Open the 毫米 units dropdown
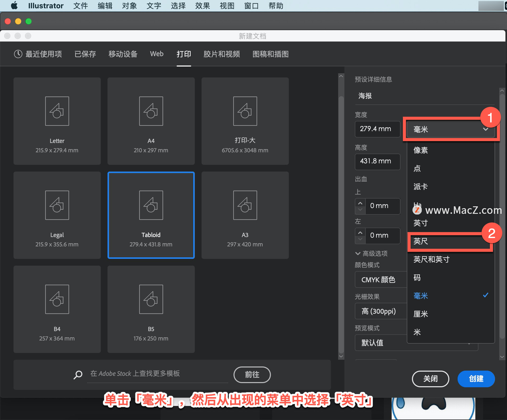This screenshot has height=420, width=507. 450,129
